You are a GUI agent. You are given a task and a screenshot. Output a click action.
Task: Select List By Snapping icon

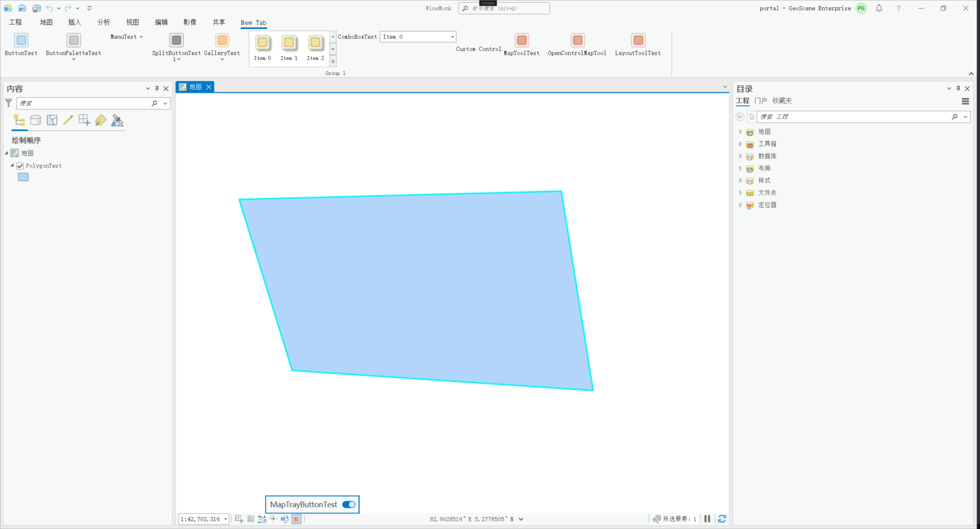[x=84, y=121]
